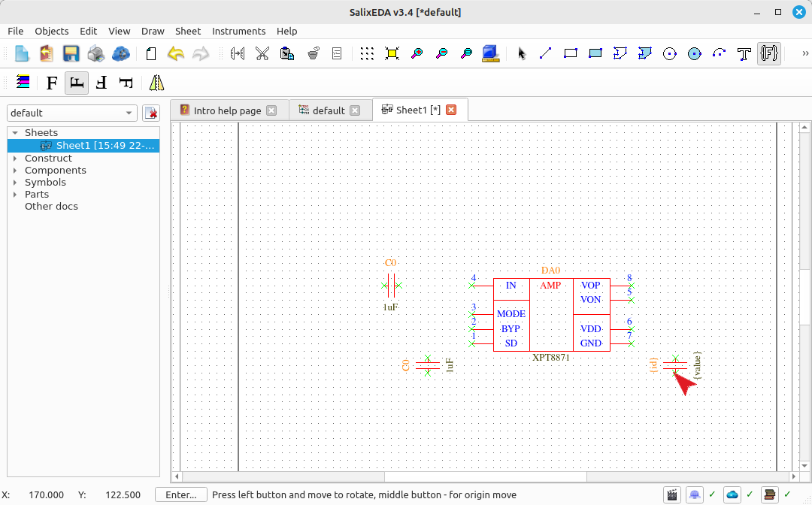Click the colored layers icon

coord(23,82)
